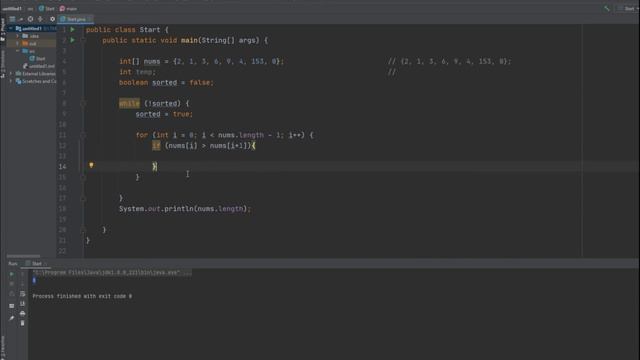Click the expand/collapse all icon in Project toolbar
The image size is (640, 360).
(x=40, y=19)
